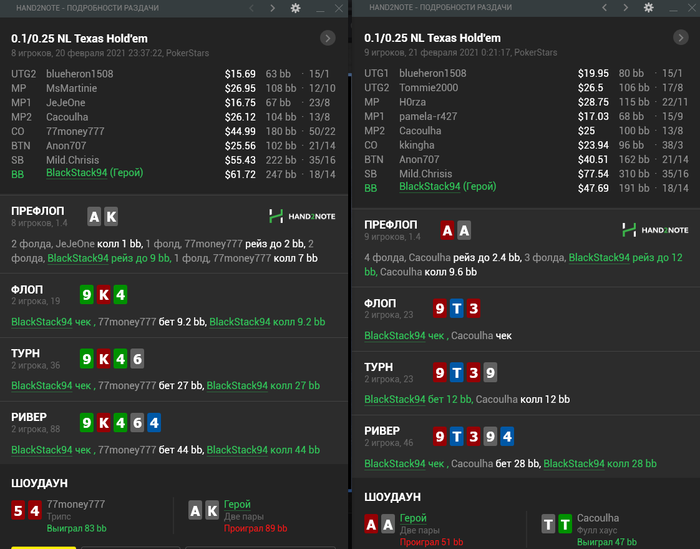The height and width of the screenshot is (549, 700).
Task: Click Hand2Note logo in left preflop section
Action: click(x=302, y=216)
